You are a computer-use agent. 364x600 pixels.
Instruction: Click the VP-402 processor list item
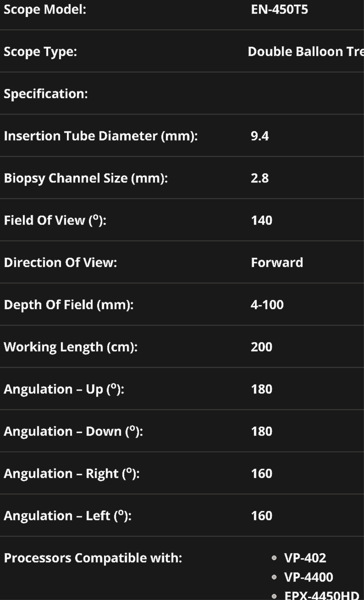(x=305, y=558)
